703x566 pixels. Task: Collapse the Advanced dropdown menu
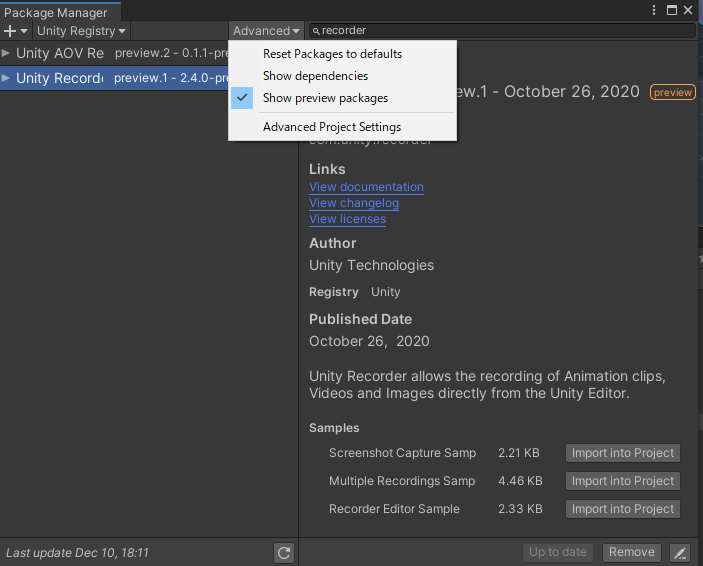click(266, 31)
